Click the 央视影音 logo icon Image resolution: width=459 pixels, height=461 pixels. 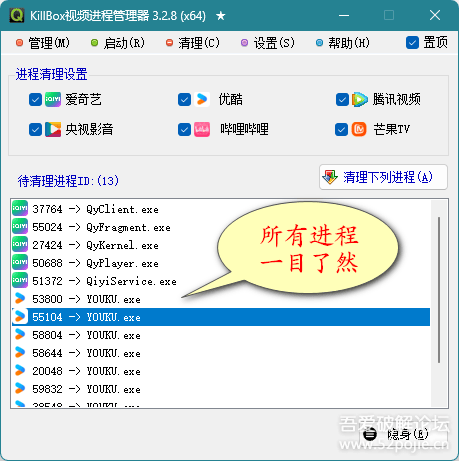[53, 129]
